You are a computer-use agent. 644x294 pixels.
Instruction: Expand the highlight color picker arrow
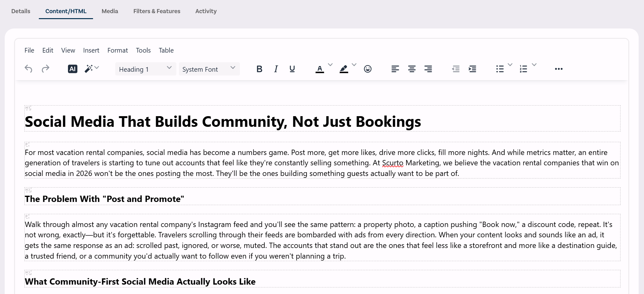(x=354, y=65)
